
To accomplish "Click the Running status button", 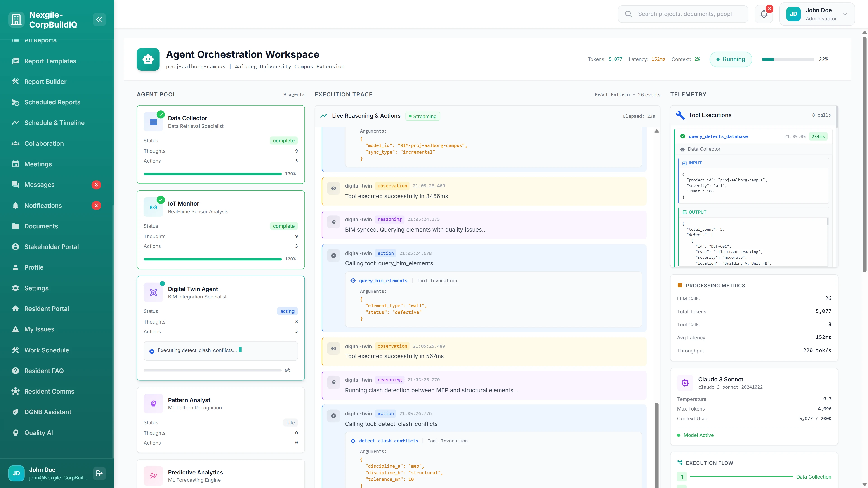I will pyautogui.click(x=731, y=59).
